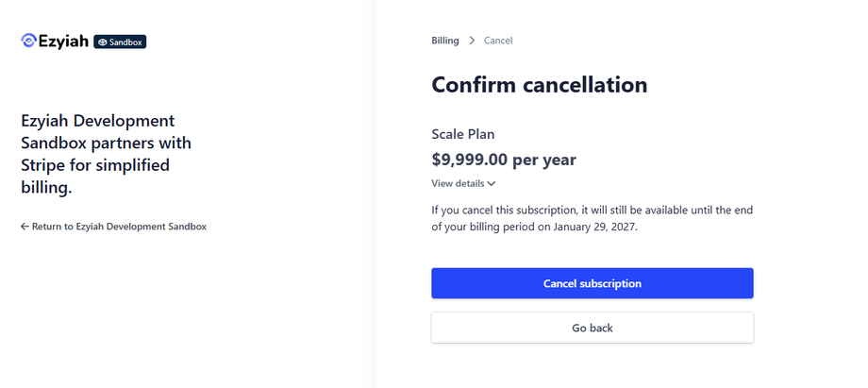
Task: Return to Ezyiah Development Sandbox
Action: (119, 227)
